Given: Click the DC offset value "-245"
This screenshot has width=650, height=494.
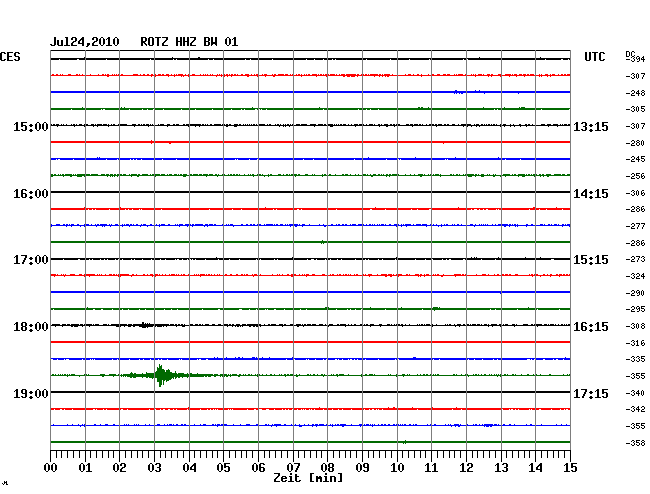Looking at the screenshot, I should 635,159.
